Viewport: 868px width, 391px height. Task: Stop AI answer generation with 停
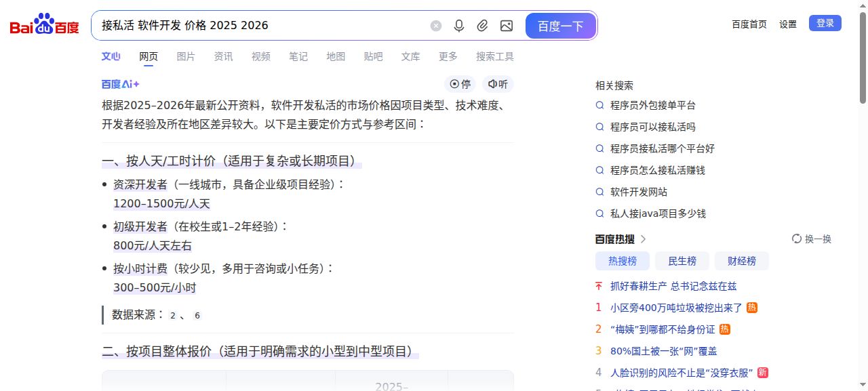tap(460, 84)
